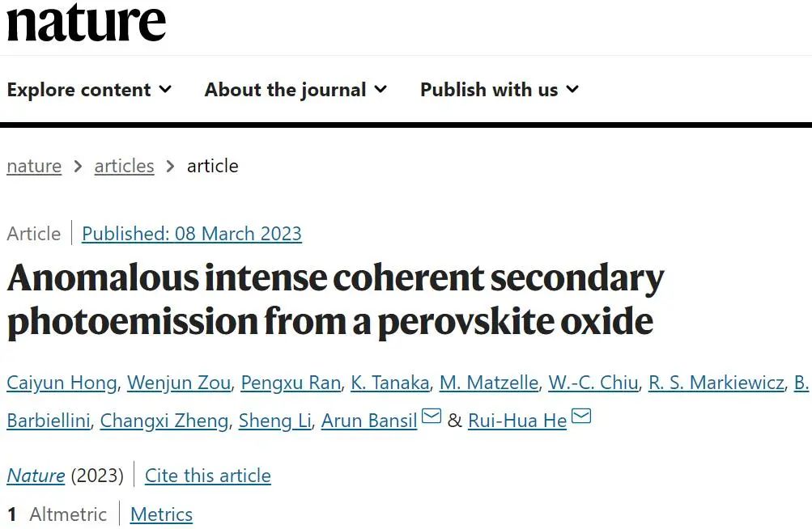Screen dimensions: 812x529
Task: Click author Sheng Li link
Action: click(275, 421)
